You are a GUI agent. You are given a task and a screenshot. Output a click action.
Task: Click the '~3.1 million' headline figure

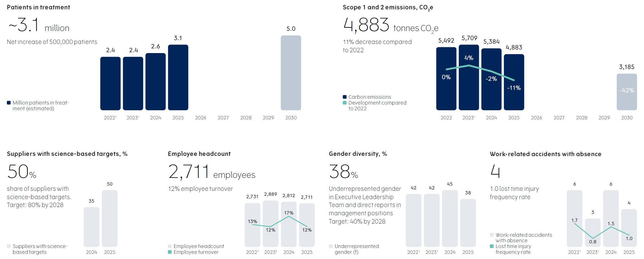[39, 25]
